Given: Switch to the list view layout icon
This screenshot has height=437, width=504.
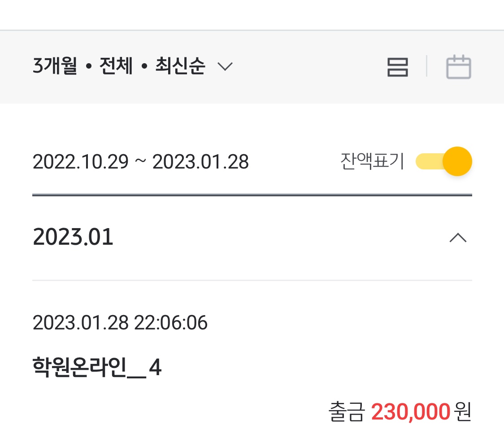Looking at the screenshot, I should (397, 67).
